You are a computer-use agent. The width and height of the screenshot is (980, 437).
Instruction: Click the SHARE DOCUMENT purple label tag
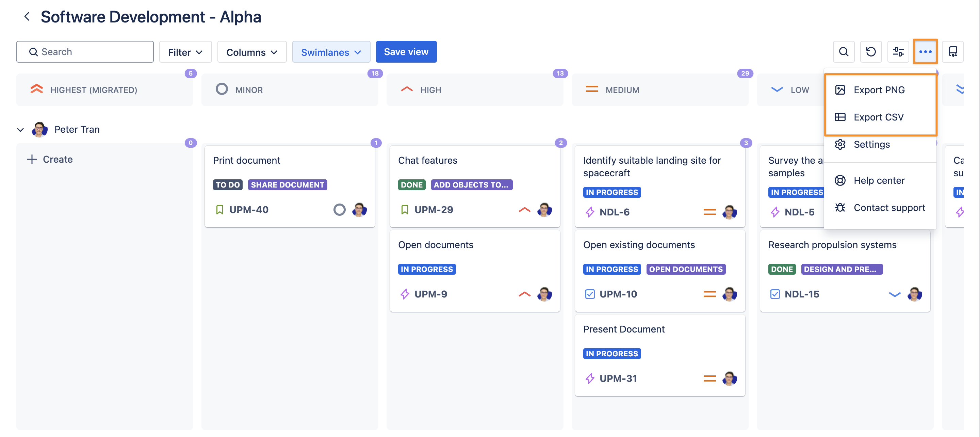(287, 184)
